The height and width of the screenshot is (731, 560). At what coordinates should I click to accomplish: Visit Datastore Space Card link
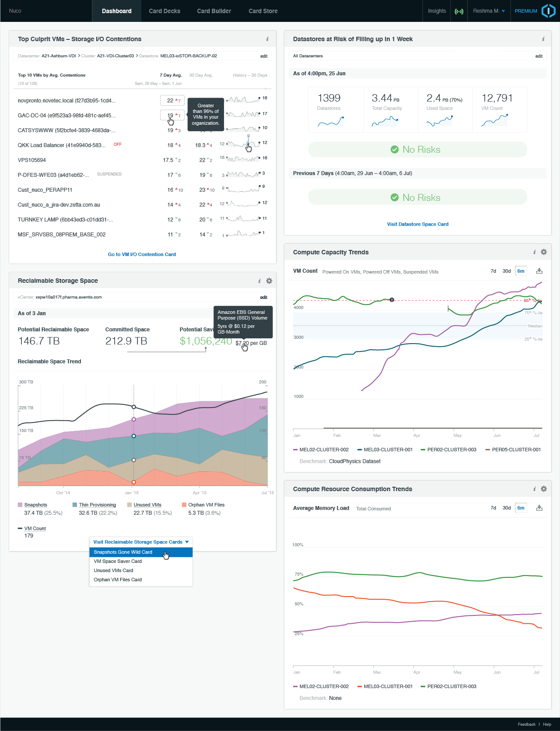[x=418, y=224]
